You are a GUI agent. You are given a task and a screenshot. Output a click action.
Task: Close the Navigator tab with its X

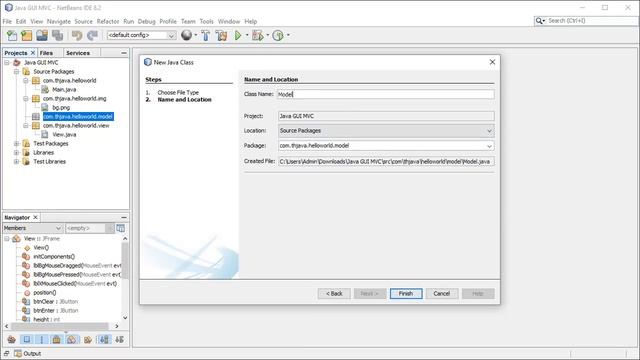(36, 218)
